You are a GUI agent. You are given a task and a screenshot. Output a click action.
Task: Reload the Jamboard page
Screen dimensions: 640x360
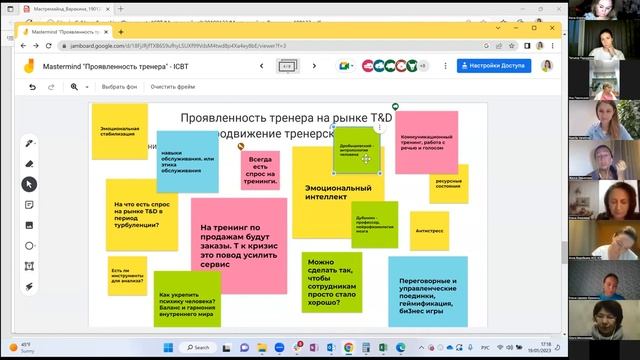[x=49, y=46]
